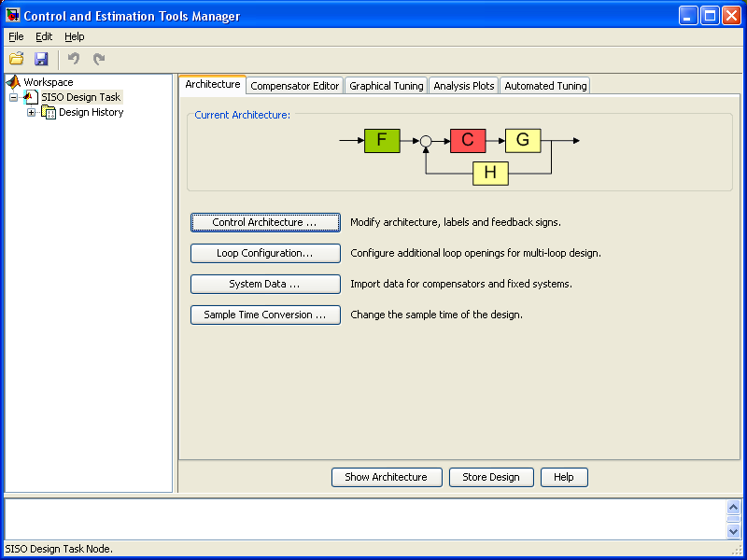Expand the Design History tree node
The height and width of the screenshot is (560, 747).
click(31, 112)
